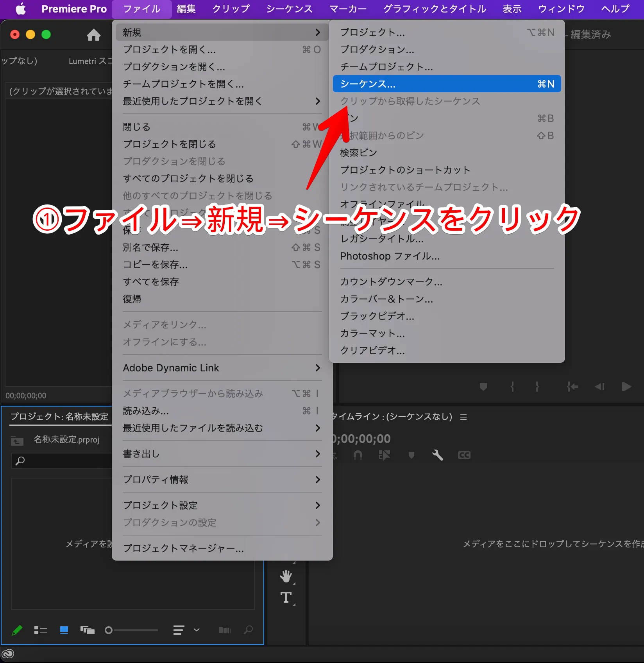
Task: Choose プロジェクトを開く... in File menu
Action: coord(222,49)
